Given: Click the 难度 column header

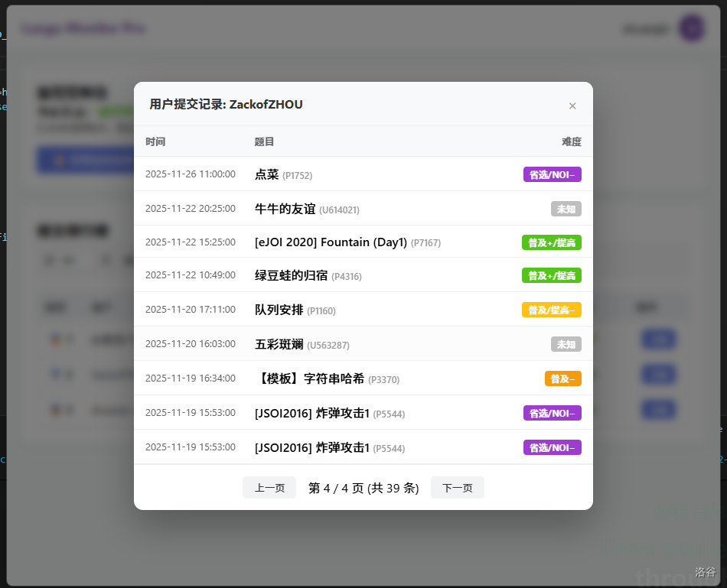Looking at the screenshot, I should (571, 141).
